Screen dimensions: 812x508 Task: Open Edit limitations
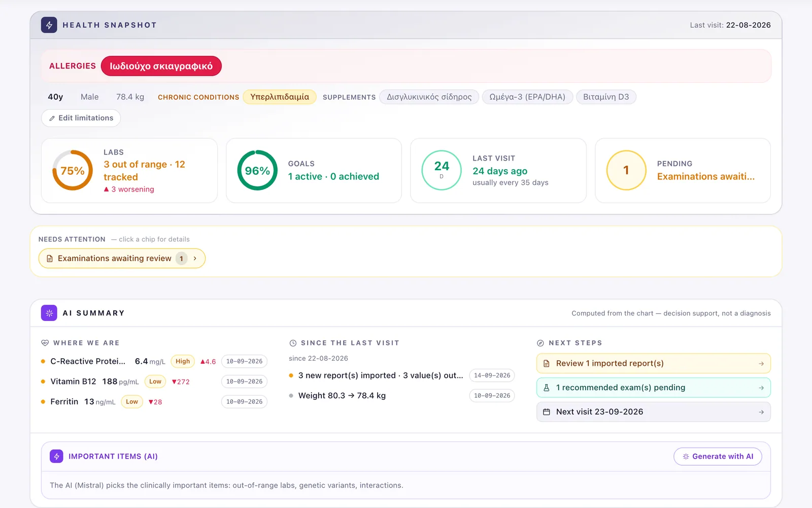[x=81, y=118]
